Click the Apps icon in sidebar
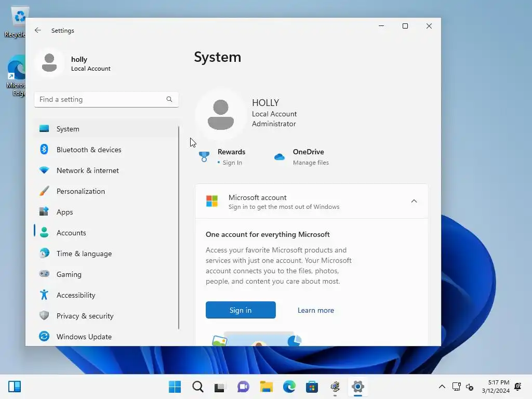The width and height of the screenshot is (532, 399). coord(44,212)
